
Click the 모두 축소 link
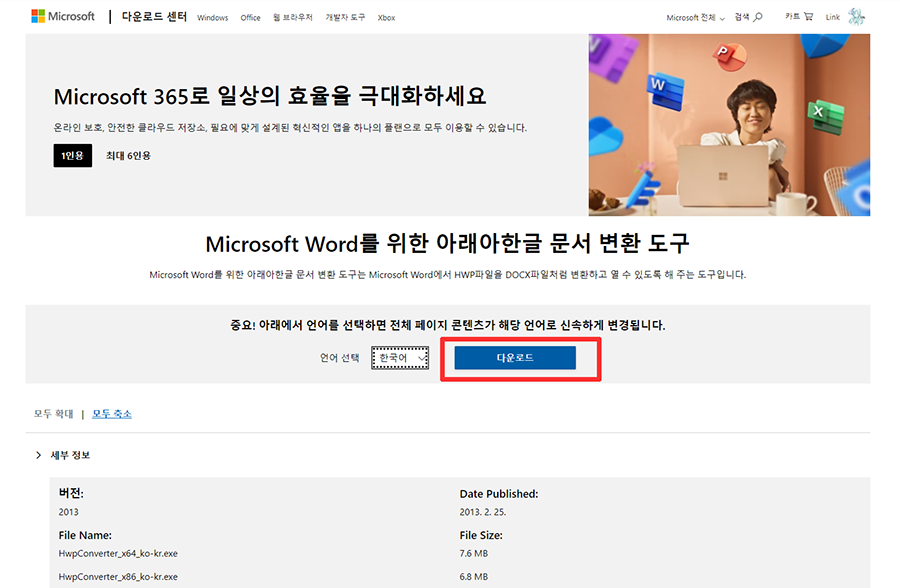click(111, 413)
